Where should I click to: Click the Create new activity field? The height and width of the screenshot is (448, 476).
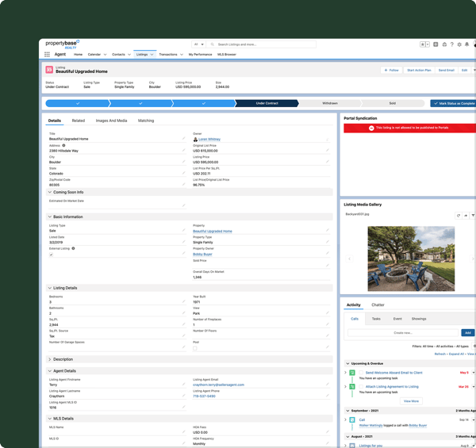point(403,333)
